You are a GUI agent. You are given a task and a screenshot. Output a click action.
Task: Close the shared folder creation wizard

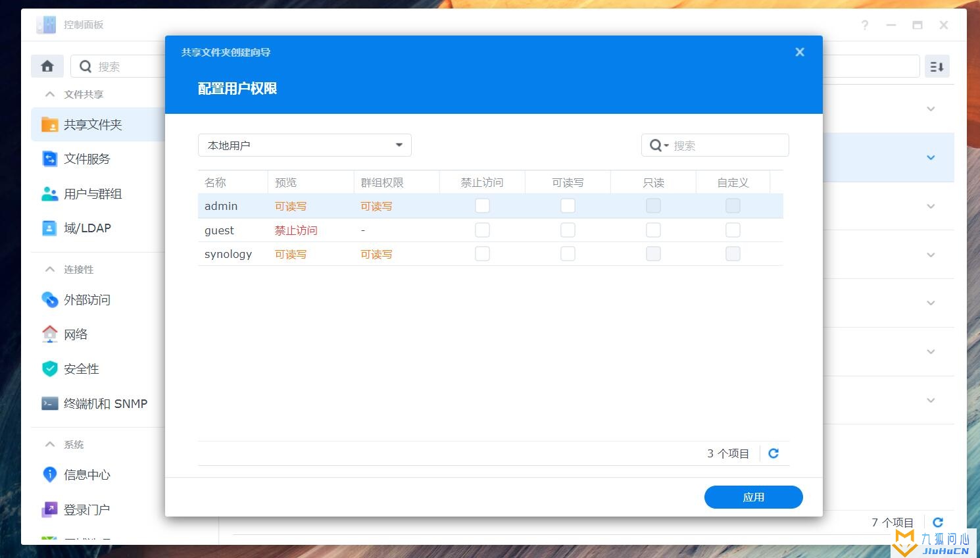point(800,52)
